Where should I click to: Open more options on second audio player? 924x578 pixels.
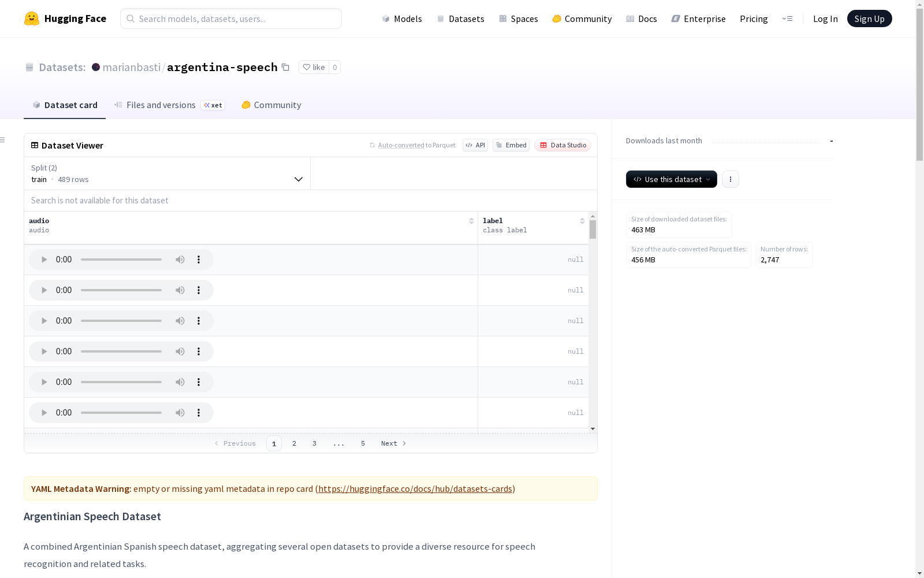(x=199, y=290)
